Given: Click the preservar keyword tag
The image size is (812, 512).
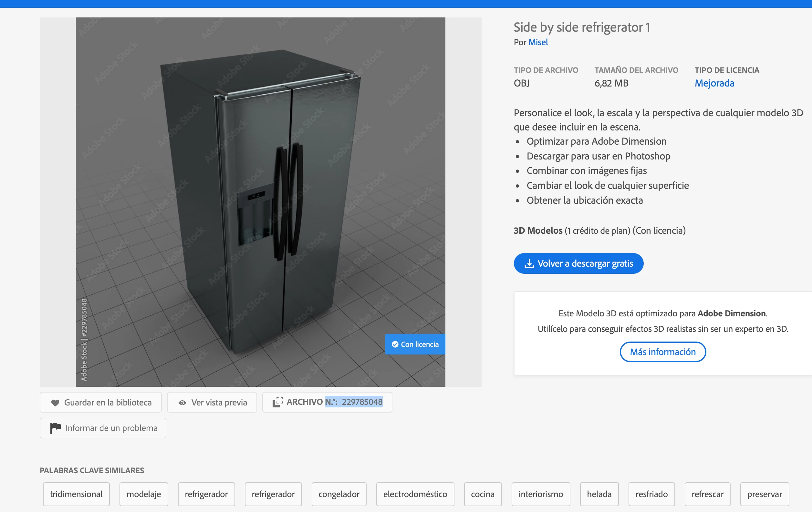Looking at the screenshot, I should point(765,494).
